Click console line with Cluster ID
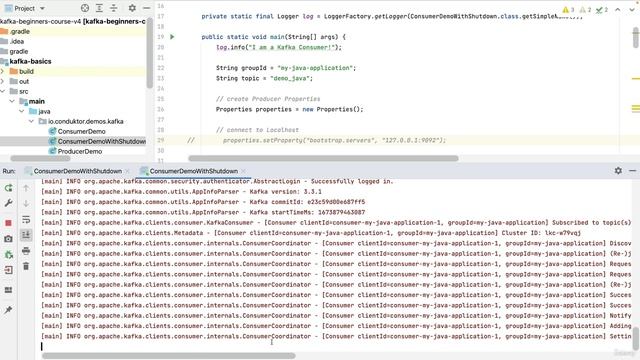640x360 pixels. [311, 233]
